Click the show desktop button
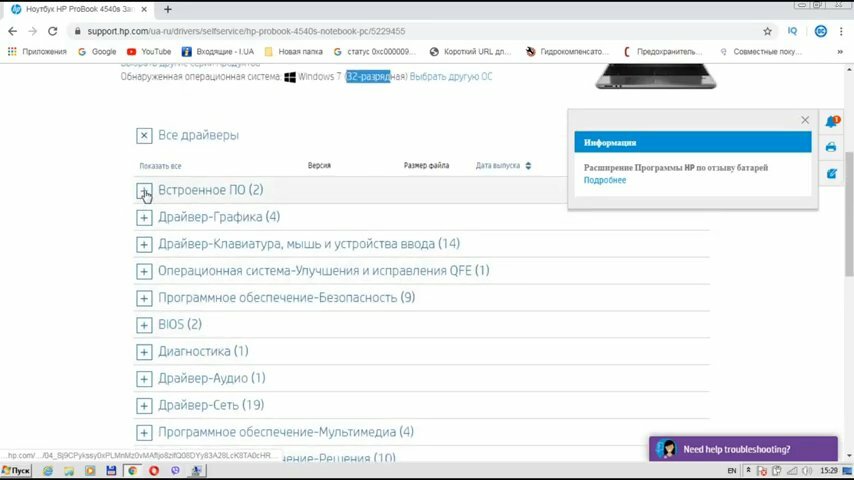The height and width of the screenshot is (480, 854). point(847,471)
